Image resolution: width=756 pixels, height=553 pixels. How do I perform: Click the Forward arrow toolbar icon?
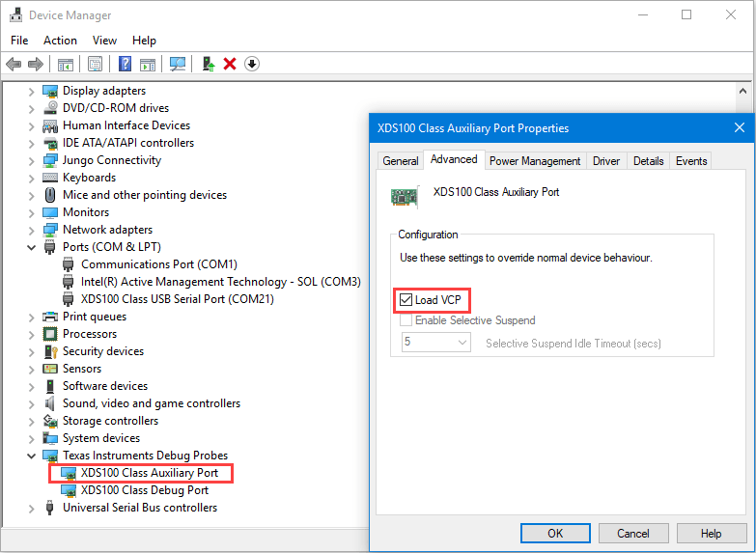36,64
